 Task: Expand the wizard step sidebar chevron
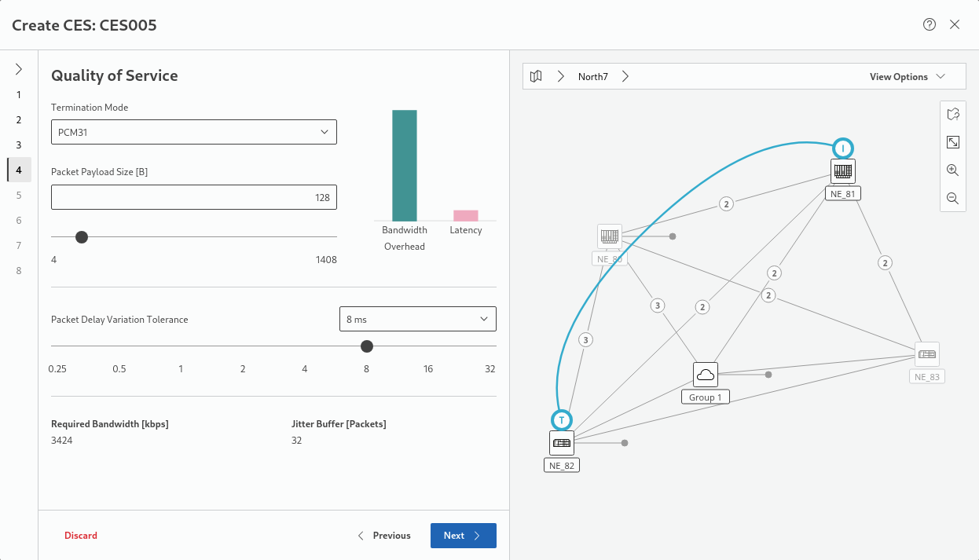[x=19, y=69]
